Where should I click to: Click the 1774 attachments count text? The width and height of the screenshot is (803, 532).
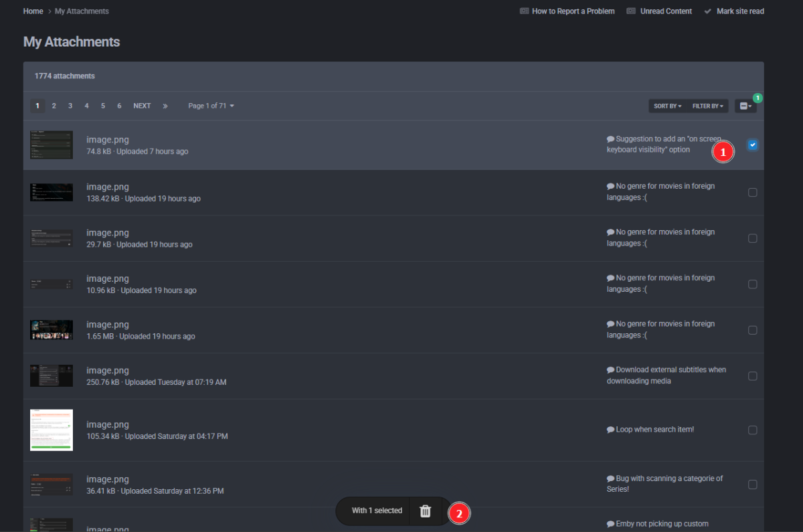pos(65,76)
